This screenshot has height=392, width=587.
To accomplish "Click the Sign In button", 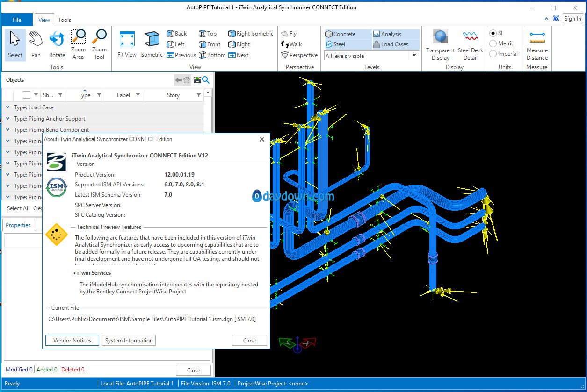I will point(573,19).
